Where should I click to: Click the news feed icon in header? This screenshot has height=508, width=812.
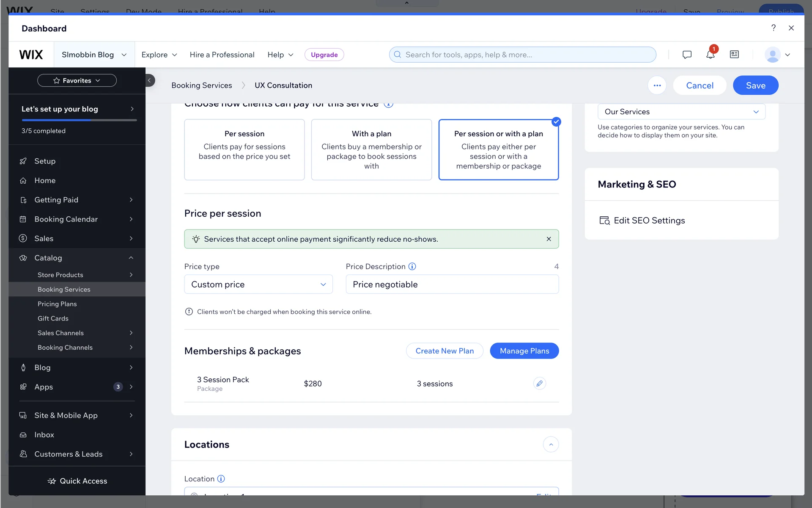coord(734,55)
